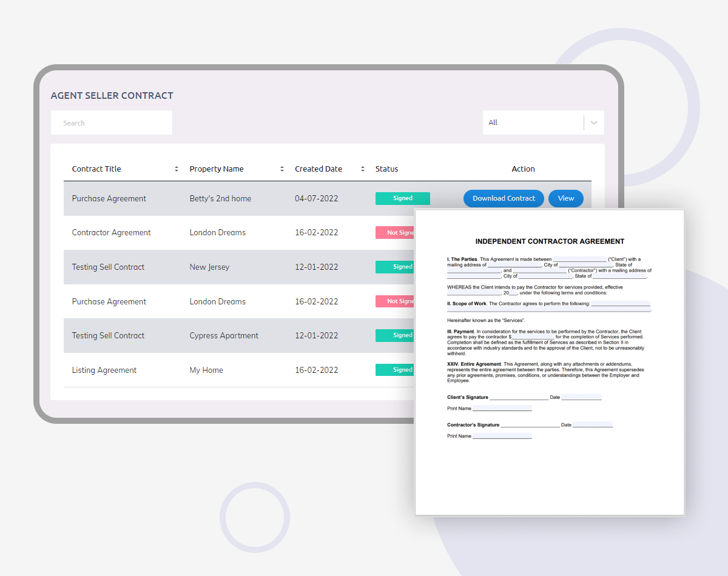Click the Cypress Apartment property name

224,336
